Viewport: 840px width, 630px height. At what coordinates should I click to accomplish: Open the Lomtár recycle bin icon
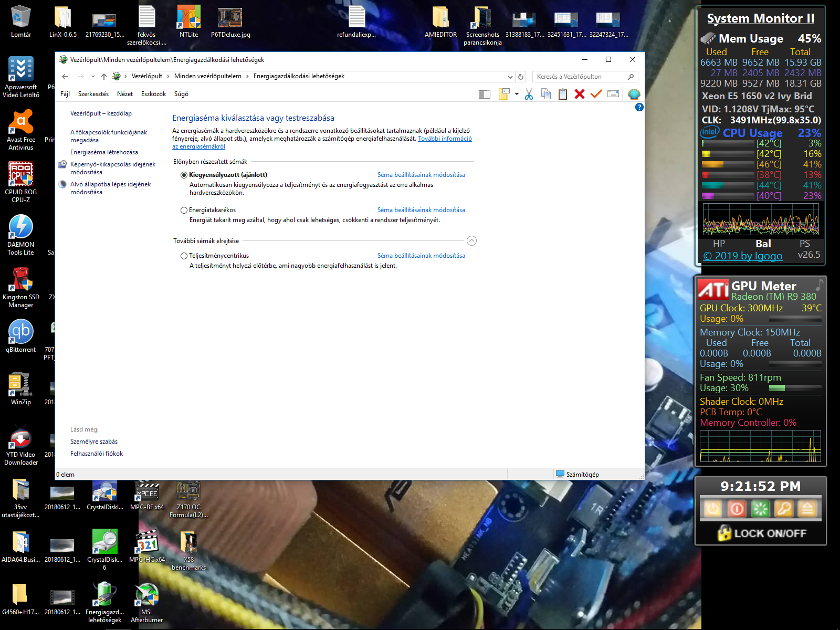[x=21, y=21]
